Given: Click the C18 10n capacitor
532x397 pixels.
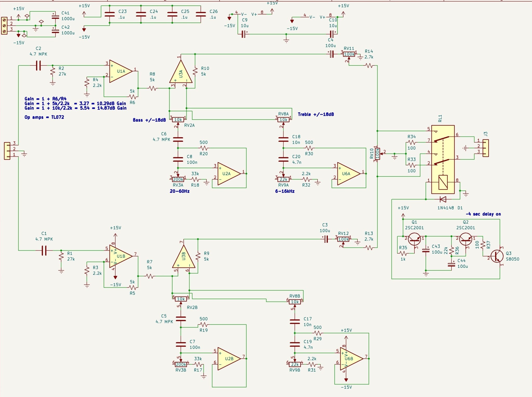Looking at the screenshot, I should pos(283,140).
